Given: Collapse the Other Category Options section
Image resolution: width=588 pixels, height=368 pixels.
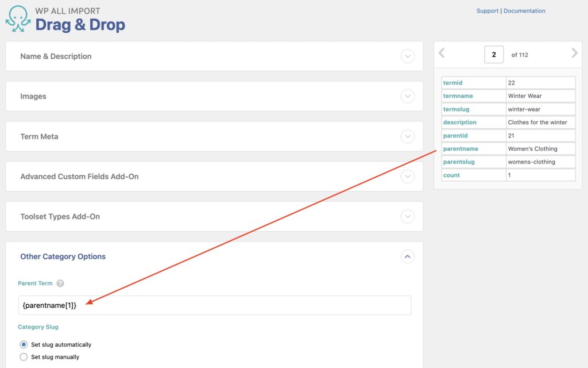Looking at the screenshot, I should [407, 257].
